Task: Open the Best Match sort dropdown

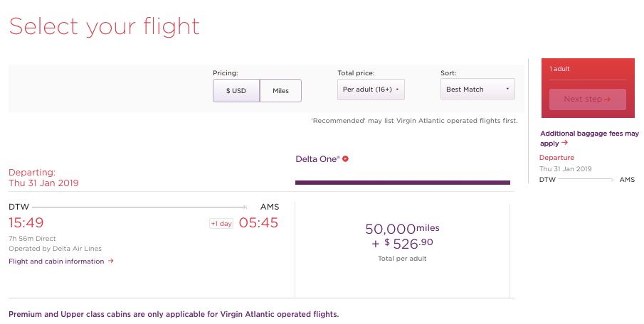Action: click(x=477, y=89)
